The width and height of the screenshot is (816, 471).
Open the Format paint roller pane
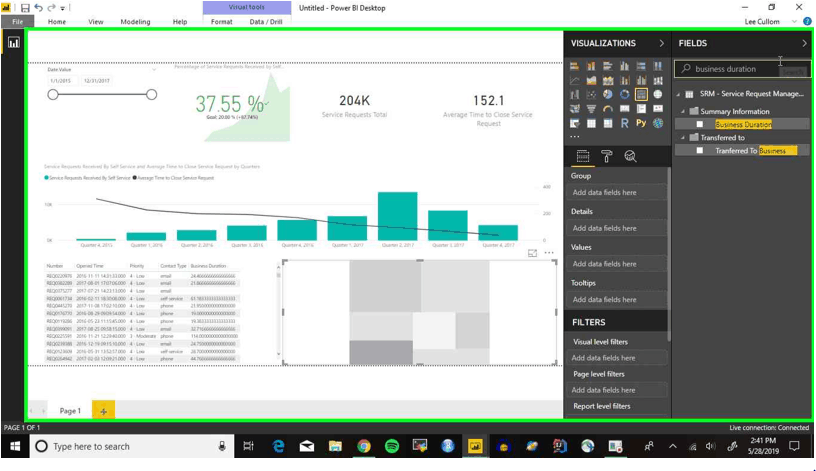coord(607,156)
